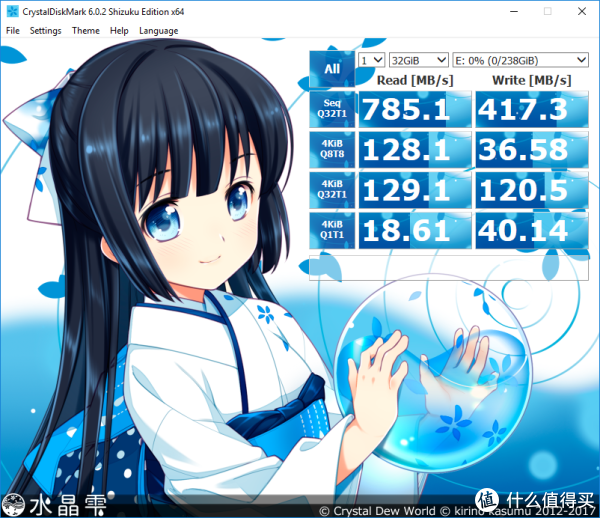Click the Seq write value 417.3

(532, 109)
